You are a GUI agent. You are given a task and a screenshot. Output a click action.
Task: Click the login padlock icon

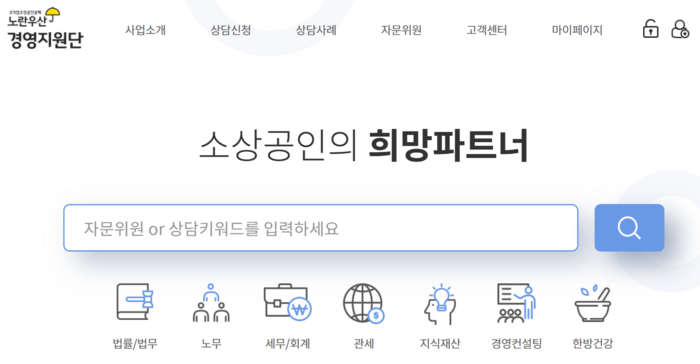pos(650,29)
